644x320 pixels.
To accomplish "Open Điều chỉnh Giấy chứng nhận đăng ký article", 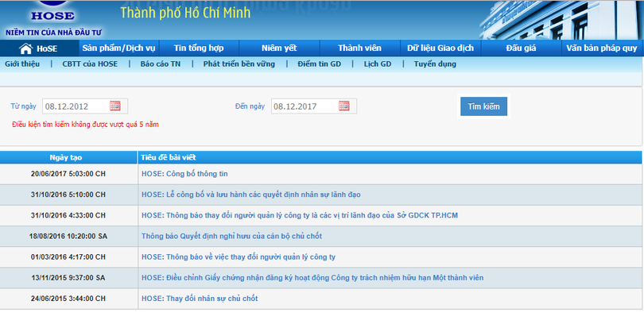I will (312, 278).
